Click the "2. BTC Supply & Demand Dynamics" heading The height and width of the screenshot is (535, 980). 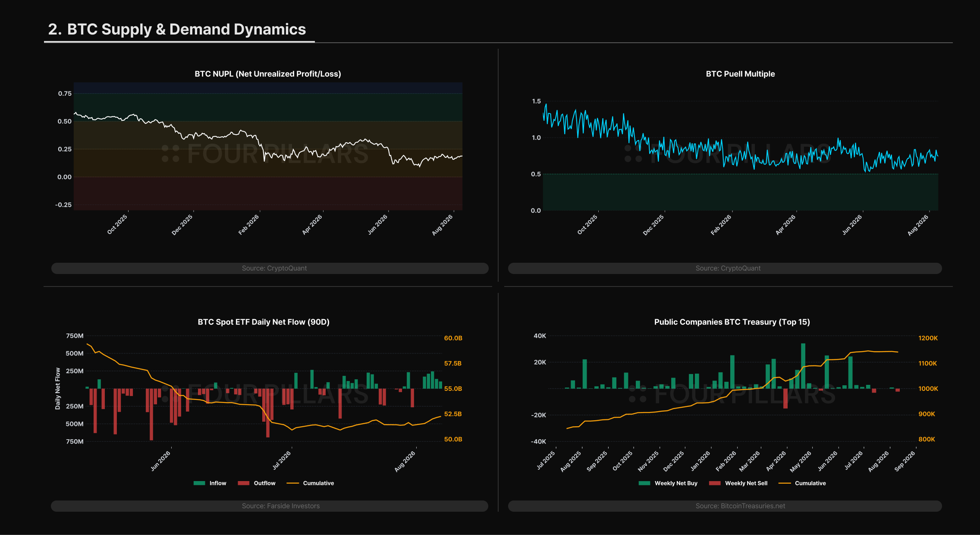[177, 29]
